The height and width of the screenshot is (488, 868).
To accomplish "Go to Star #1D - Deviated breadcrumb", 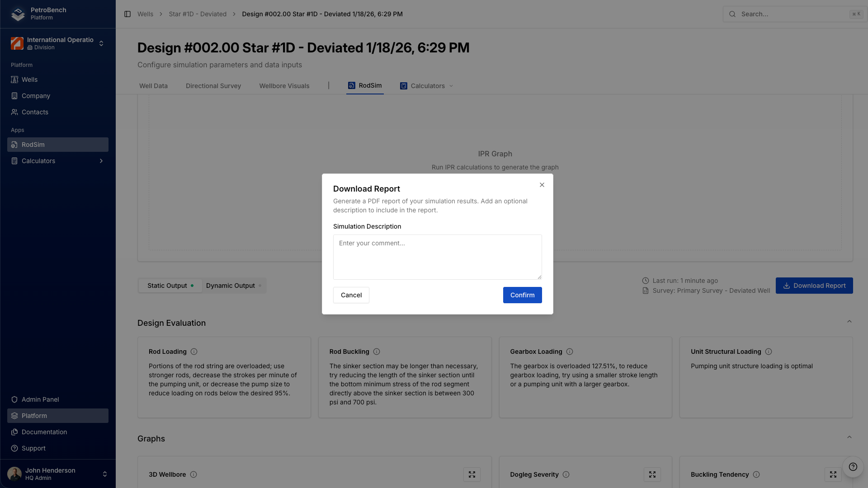I will 198,14.
